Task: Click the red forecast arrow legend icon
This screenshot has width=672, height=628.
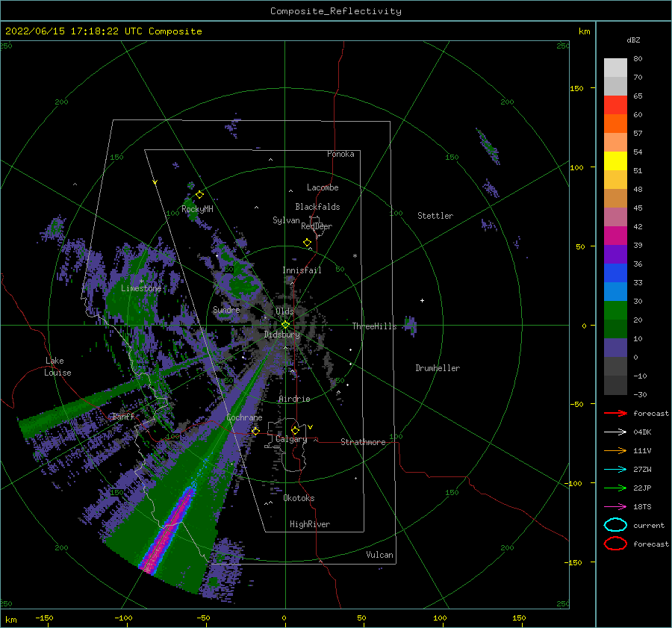Action: point(615,413)
